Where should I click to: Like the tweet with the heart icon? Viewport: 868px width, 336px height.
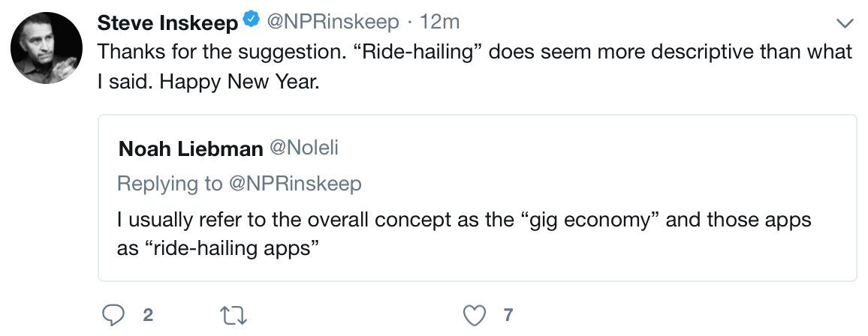tap(474, 315)
